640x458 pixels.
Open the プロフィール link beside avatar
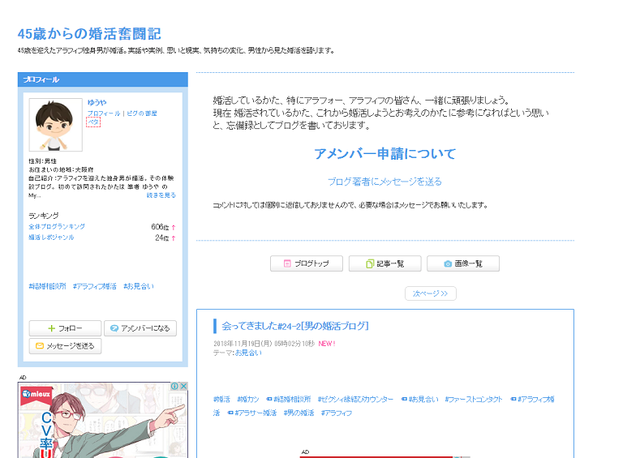[104, 113]
